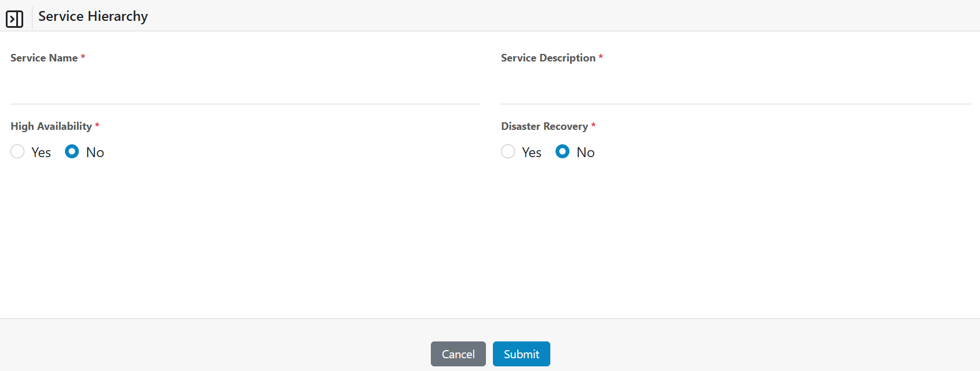Select No radio circle for High Availability

point(72,152)
